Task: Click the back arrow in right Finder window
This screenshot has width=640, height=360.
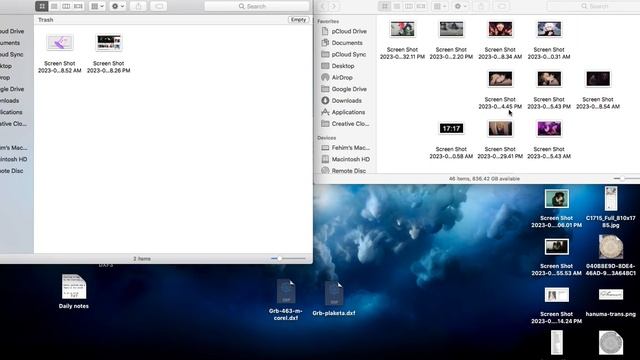Action: click(323, 6)
